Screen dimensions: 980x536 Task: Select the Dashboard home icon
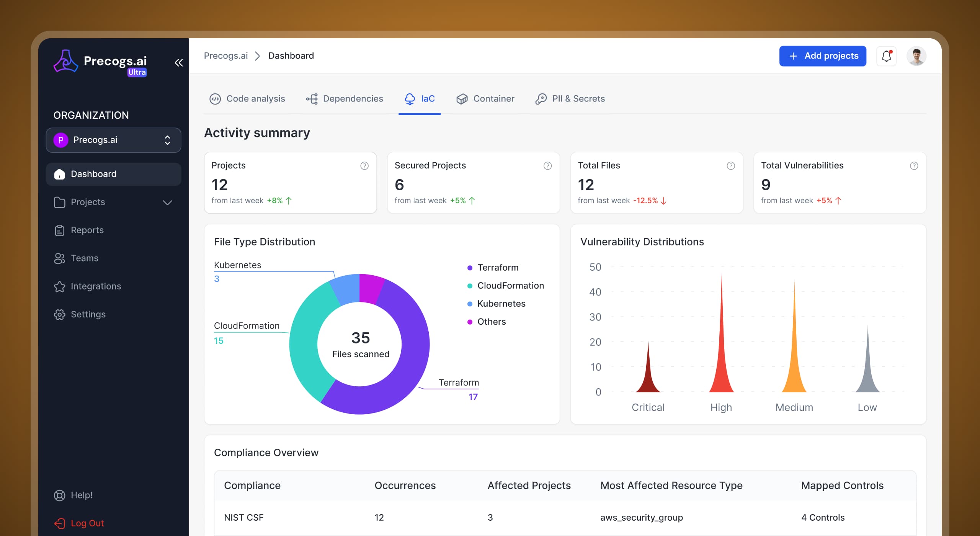point(60,174)
